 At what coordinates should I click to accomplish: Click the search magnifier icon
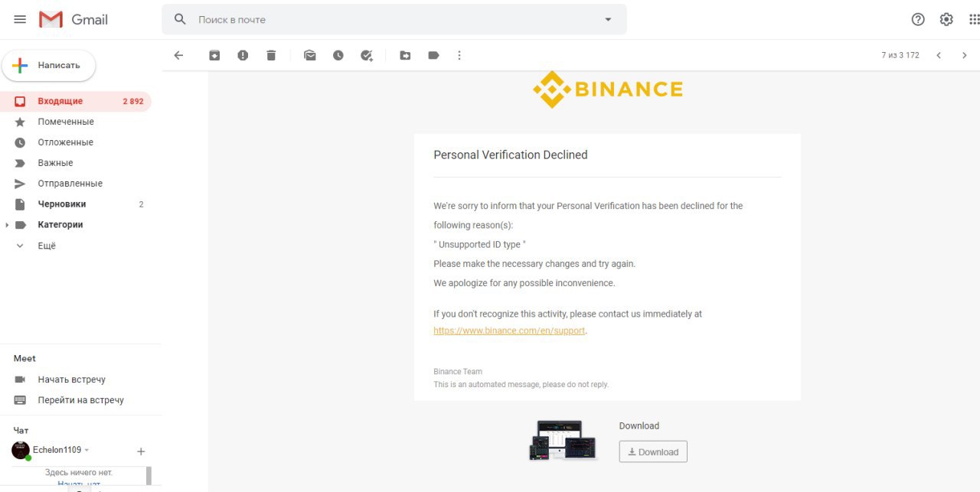(x=180, y=19)
